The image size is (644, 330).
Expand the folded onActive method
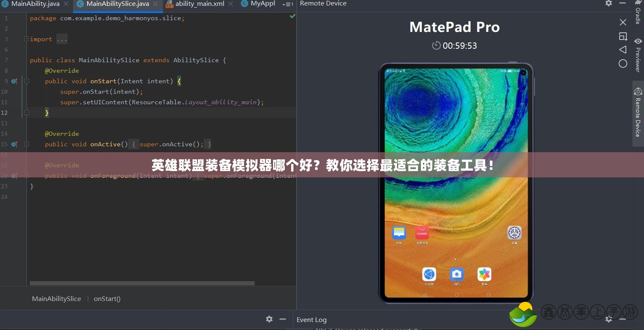pyautogui.click(x=26, y=144)
